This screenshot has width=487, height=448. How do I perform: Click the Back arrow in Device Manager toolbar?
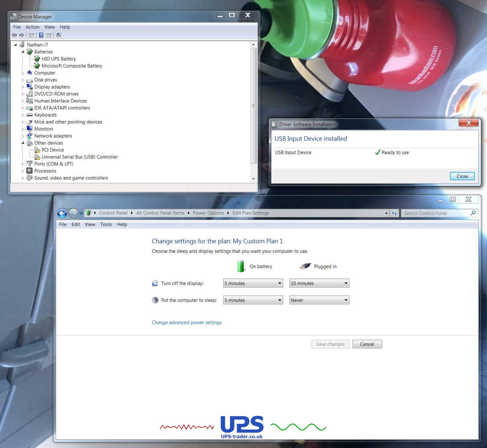point(14,35)
